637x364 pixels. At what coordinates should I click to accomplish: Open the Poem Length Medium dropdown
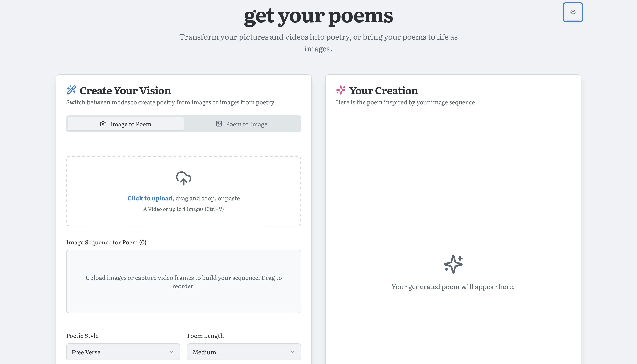click(244, 352)
